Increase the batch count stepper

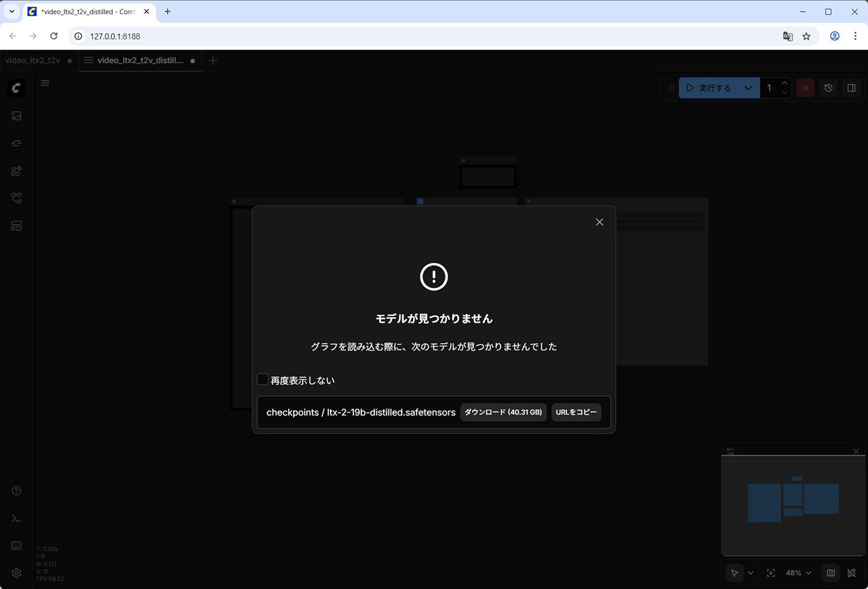(x=785, y=83)
